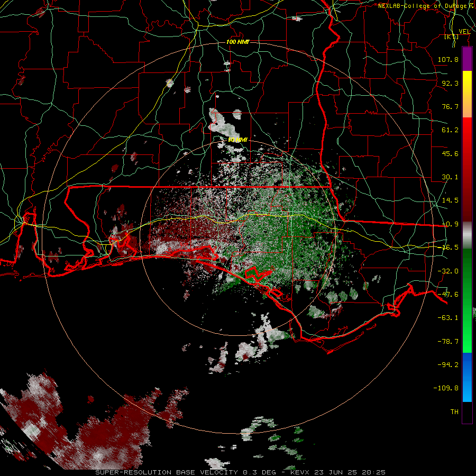
Task: Click the "TH" threshold label on the legend
Action: click(454, 412)
